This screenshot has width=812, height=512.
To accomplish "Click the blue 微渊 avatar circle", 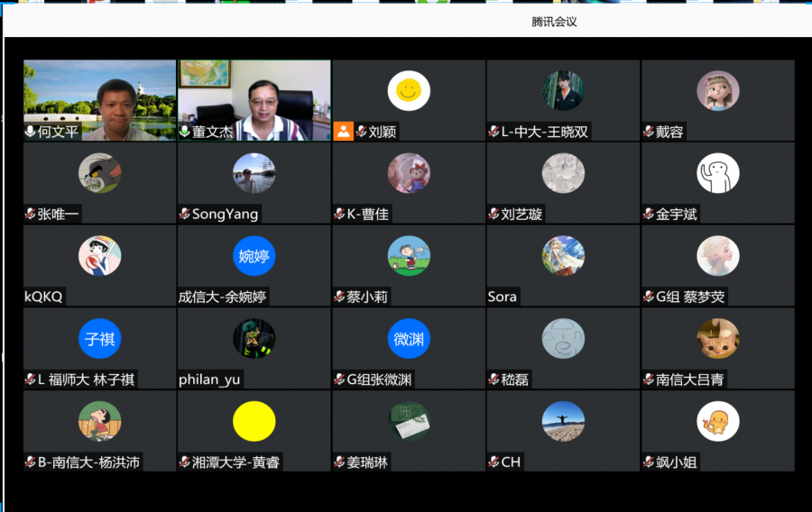I will (409, 339).
